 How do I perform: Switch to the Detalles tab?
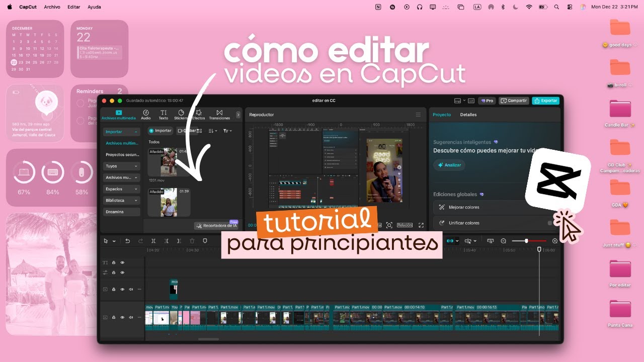[468, 115]
